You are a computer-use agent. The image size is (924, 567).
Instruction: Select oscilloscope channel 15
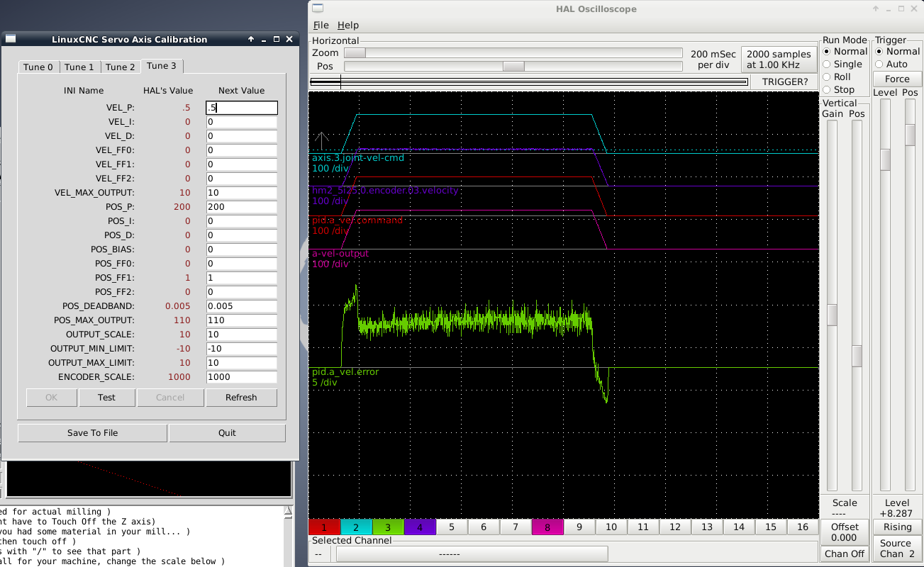point(771,527)
